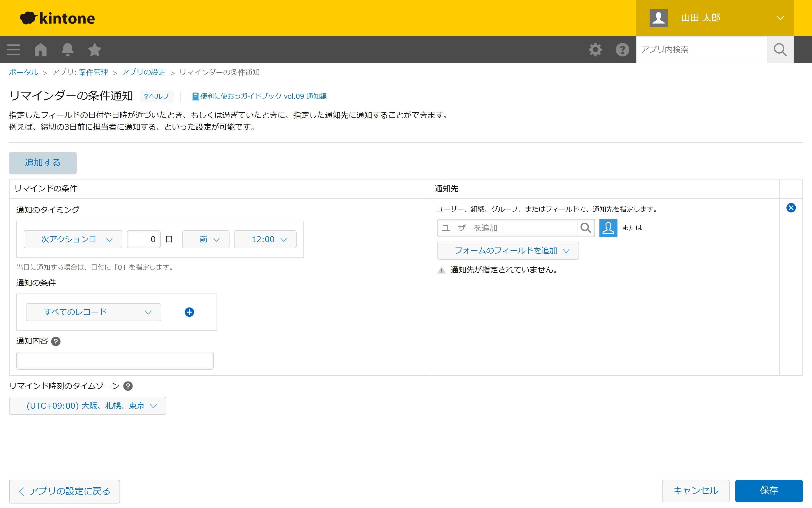
Task: Open header help question mark icon
Action: pyautogui.click(x=622, y=49)
